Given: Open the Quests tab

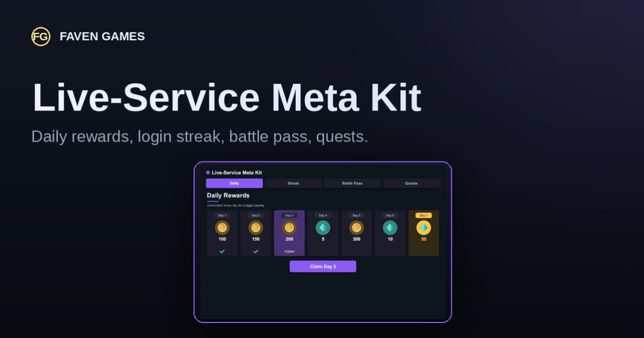Looking at the screenshot, I should point(411,183).
